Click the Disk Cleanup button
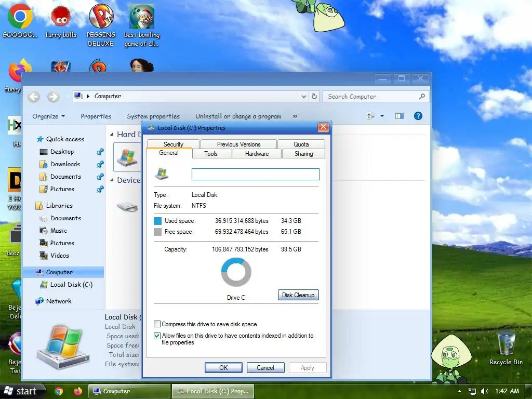The height and width of the screenshot is (399, 532). point(298,295)
